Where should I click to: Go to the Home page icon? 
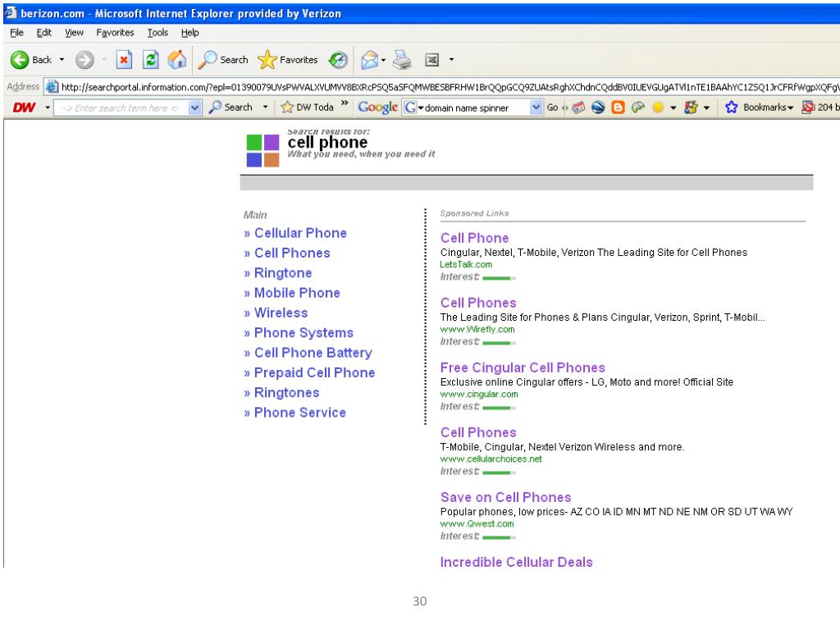tap(177, 60)
